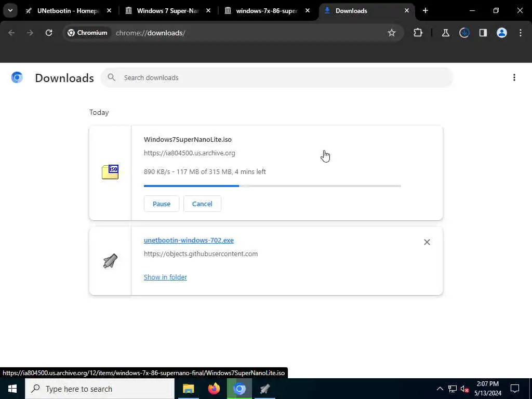Minimize the browser window
532x399 pixels.
click(472, 10)
